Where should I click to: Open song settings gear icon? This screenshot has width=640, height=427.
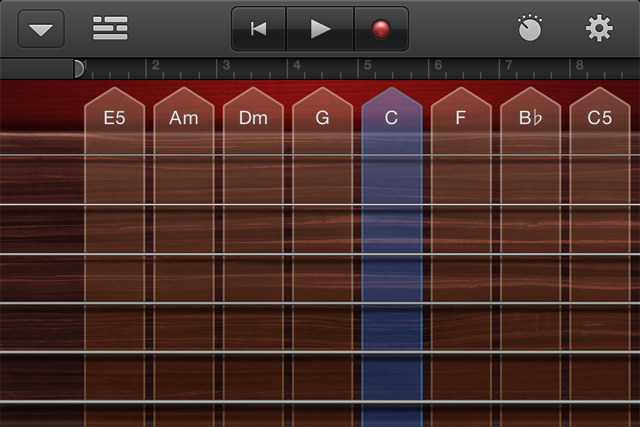pos(599,28)
